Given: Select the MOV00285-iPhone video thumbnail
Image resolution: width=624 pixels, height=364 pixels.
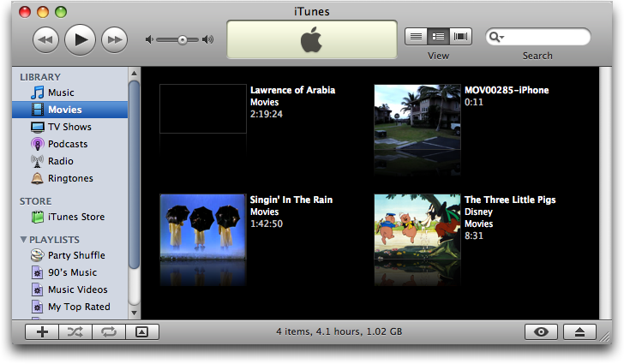Looking at the screenshot, I should tap(417, 117).
